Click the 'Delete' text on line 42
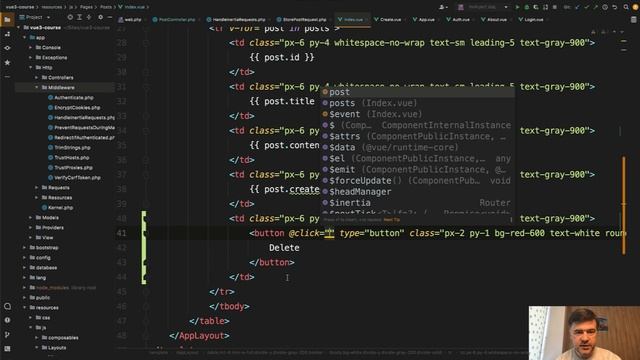 [284, 248]
